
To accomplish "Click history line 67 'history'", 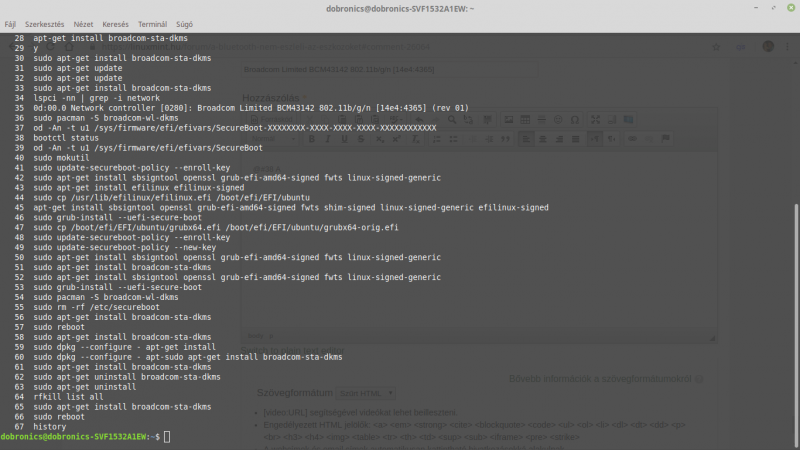I will pyautogui.click(x=49, y=427).
